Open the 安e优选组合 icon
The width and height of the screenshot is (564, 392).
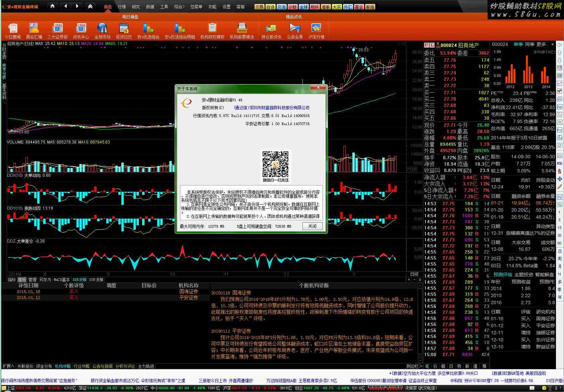click(148, 31)
